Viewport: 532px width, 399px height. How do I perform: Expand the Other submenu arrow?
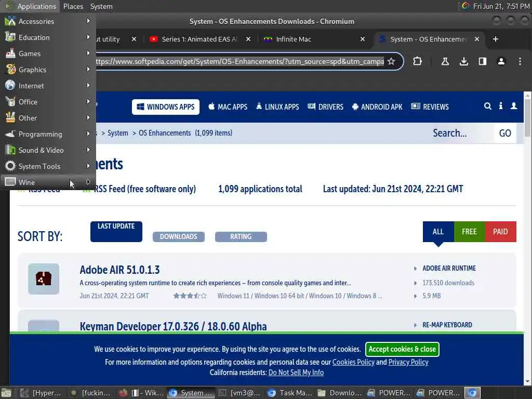point(88,118)
